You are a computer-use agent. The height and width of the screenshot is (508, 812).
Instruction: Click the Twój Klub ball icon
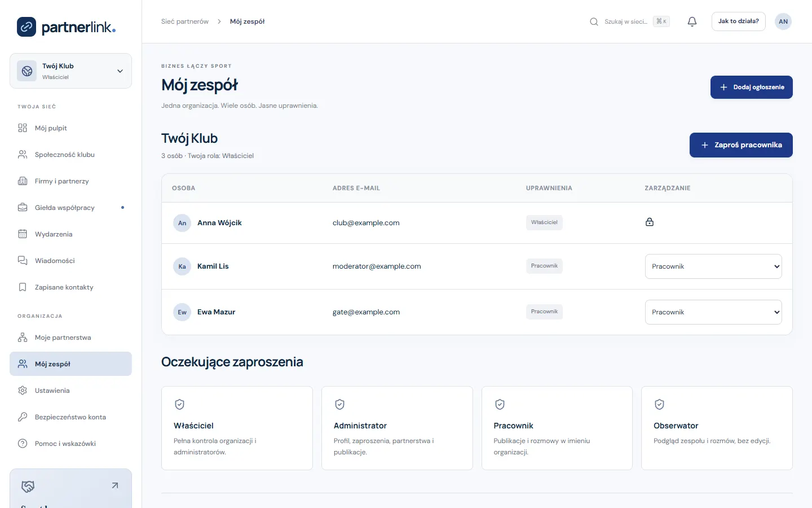click(27, 71)
